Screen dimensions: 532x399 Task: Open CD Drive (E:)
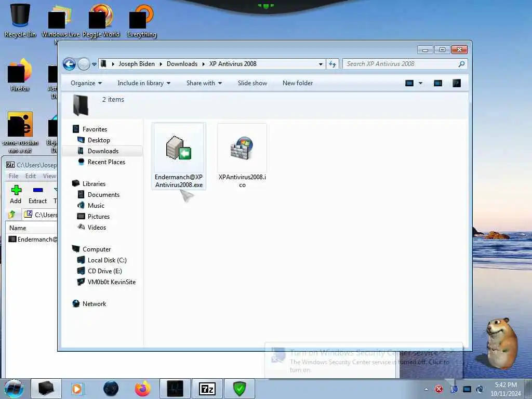pos(104,271)
